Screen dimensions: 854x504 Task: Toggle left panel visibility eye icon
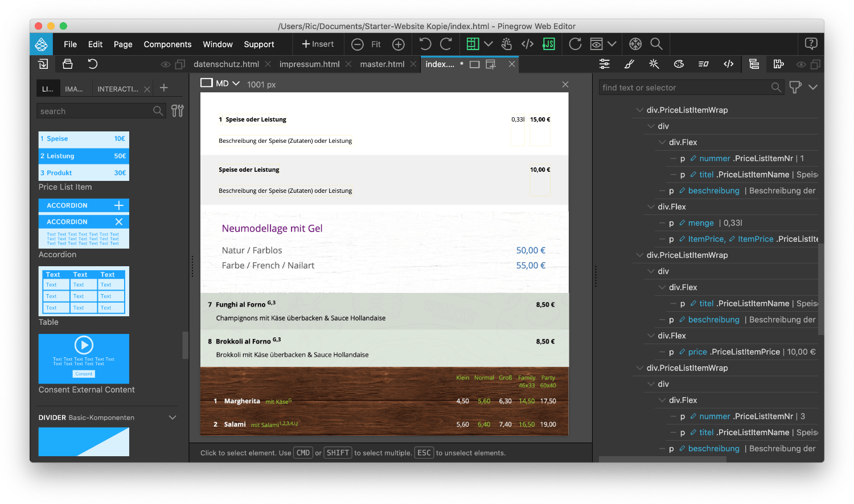(166, 65)
